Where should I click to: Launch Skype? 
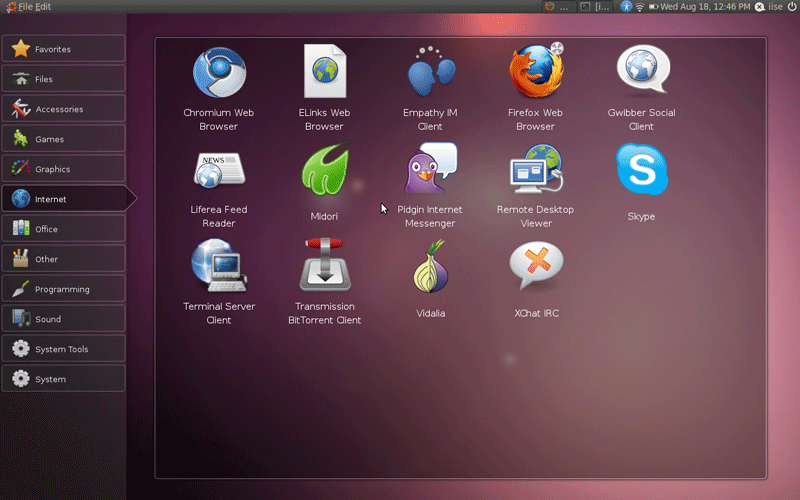pyautogui.click(x=641, y=171)
